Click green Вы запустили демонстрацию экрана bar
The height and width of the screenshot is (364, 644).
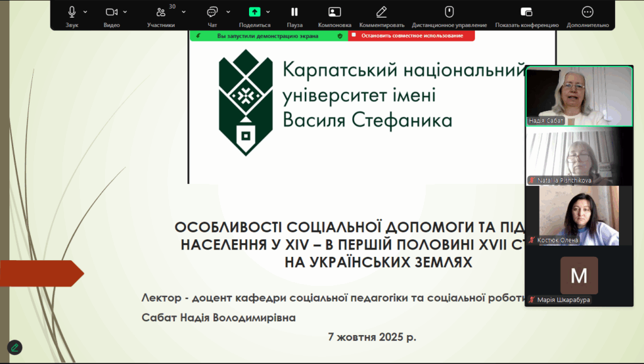pos(268,36)
